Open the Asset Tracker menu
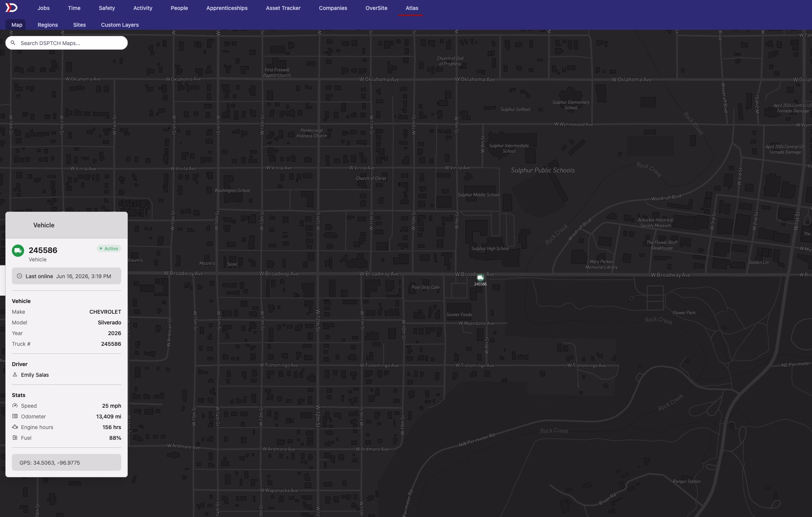This screenshot has height=517, width=812. coord(283,8)
